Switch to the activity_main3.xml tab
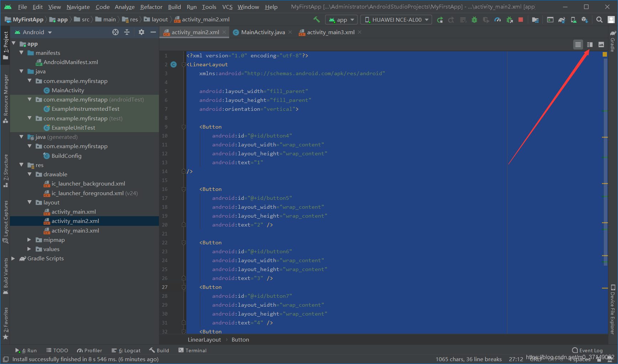Screen dimensions: 618x364 click(x=330, y=32)
